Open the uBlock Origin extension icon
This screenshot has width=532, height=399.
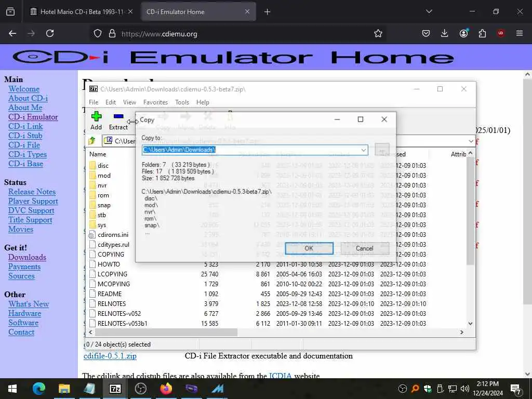[501, 33]
